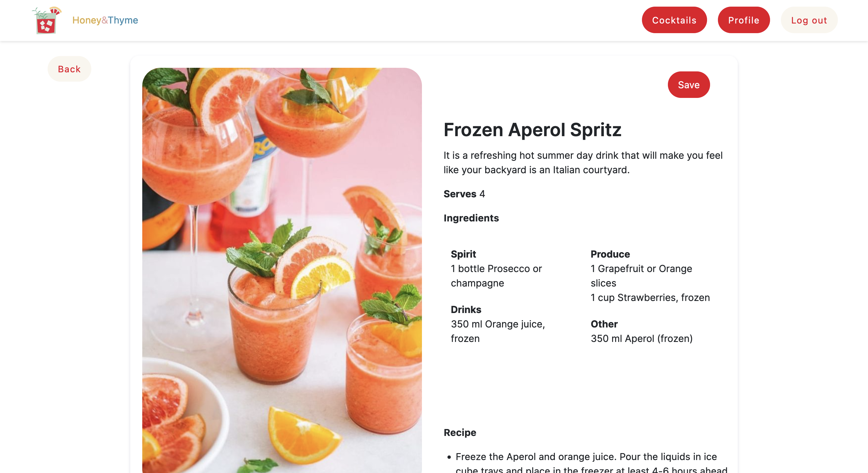The width and height of the screenshot is (868, 473).
Task: Select the Serves 4 line
Action: click(464, 194)
